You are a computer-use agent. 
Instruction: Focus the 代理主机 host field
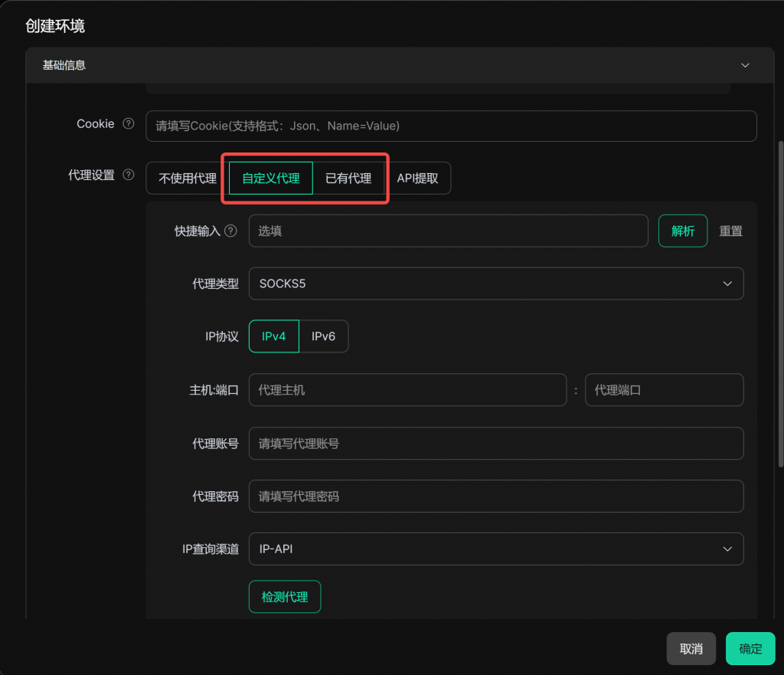click(x=407, y=390)
